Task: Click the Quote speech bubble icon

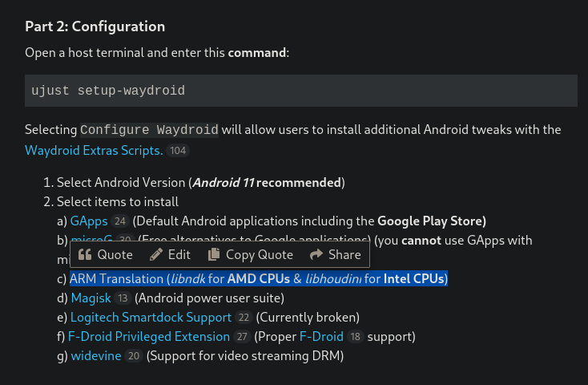Action: tap(84, 255)
